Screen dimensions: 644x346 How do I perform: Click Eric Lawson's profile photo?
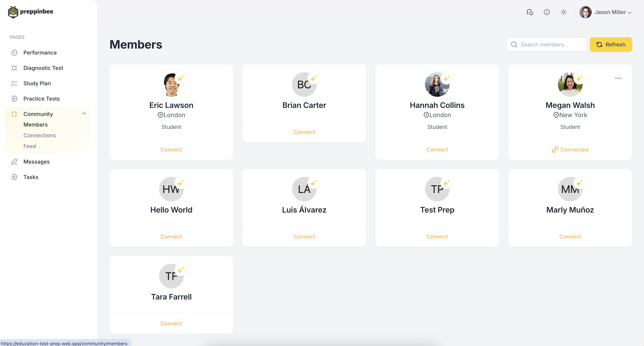point(171,84)
